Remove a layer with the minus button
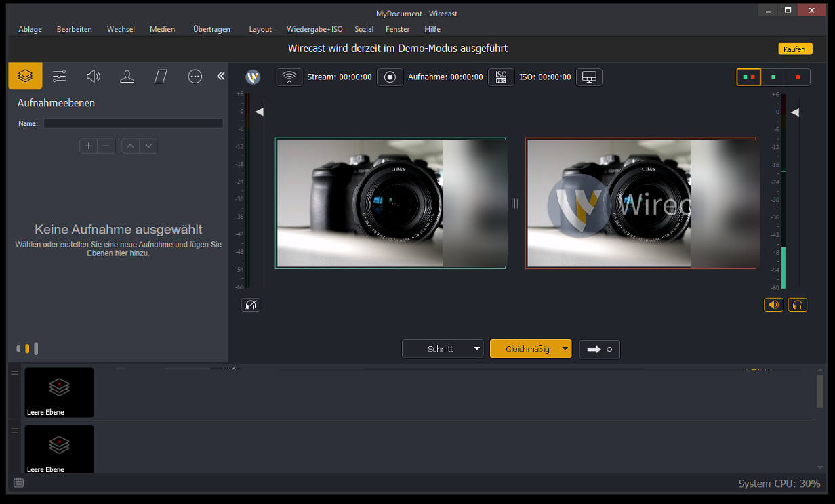This screenshot has height=504, width=835. 106,146
